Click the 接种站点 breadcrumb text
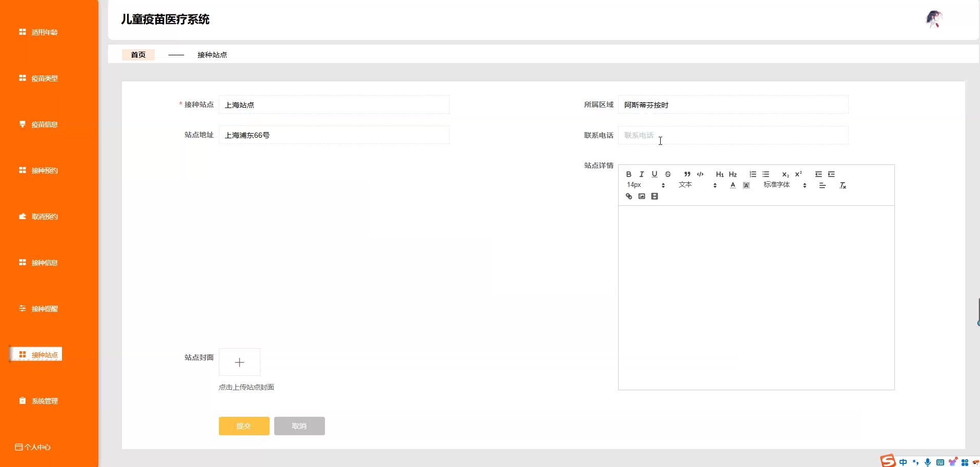980x467 pixels. point(212,55)
